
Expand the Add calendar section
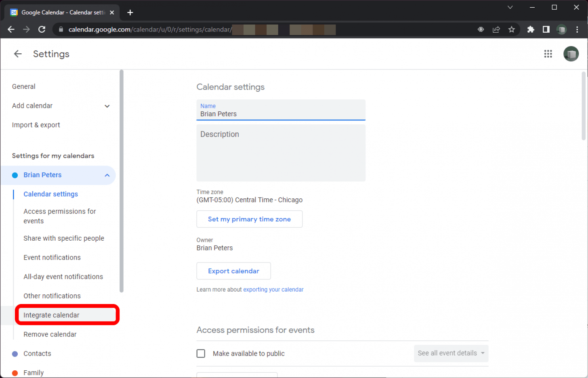[107, 106]
